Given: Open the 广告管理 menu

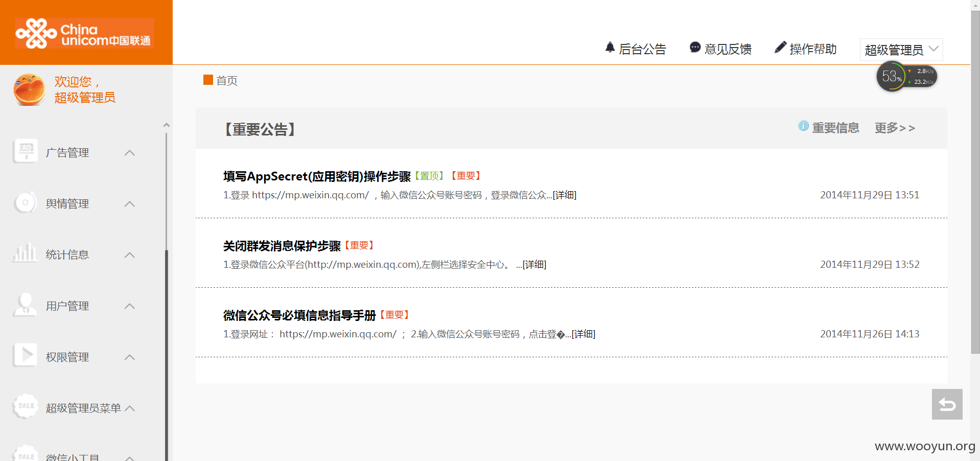Looking at the screenshot, I should [x=67, y=152].
